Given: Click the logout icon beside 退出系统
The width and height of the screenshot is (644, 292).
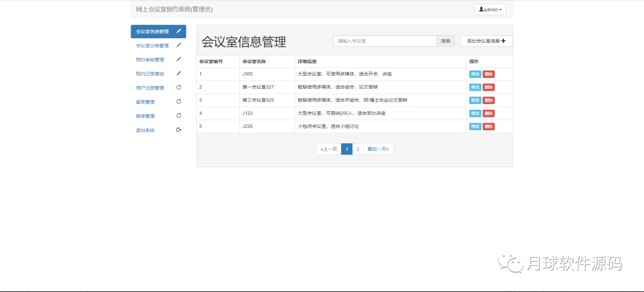Looking at the screenshot, I should (179, 130).
